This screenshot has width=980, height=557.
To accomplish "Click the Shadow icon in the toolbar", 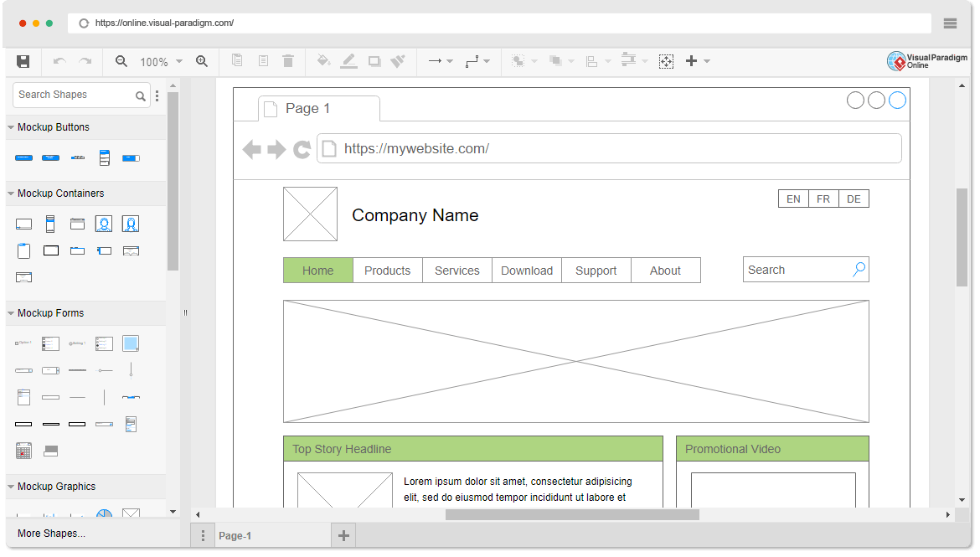I will [374, 61].
